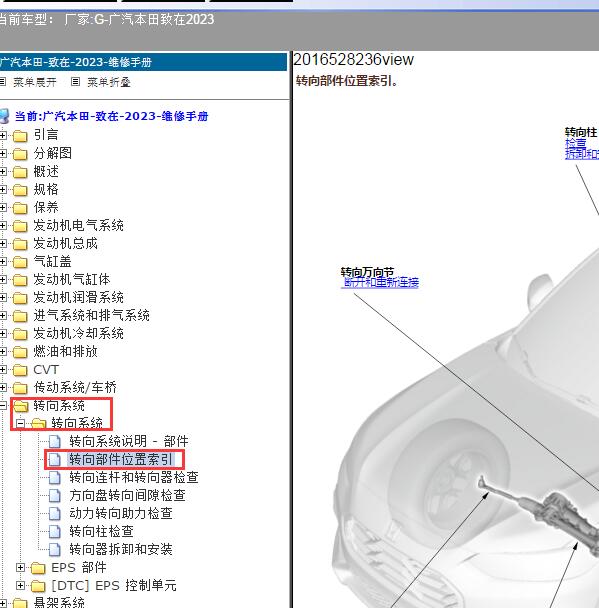Click the [DTC] EPS 控制单元 folder icon
The width and height of the screenshot is (599, 608).
click(38, 586)
